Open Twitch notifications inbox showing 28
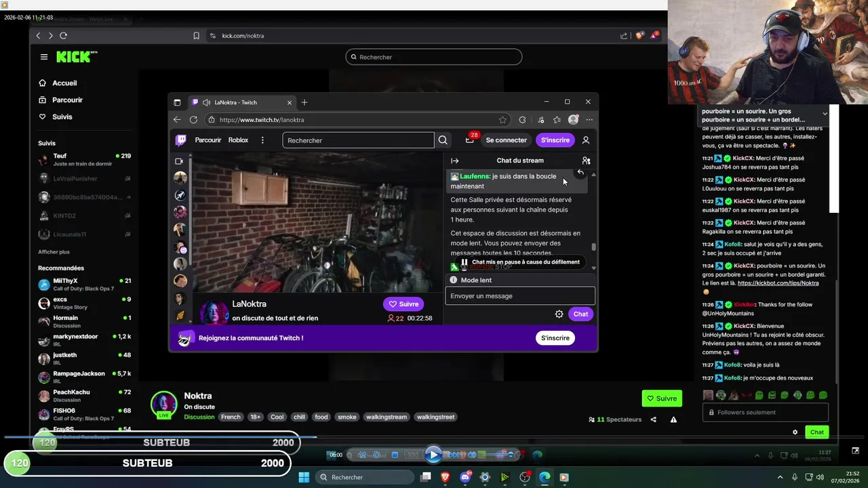Viewport: 868px width, 488px height. 471,139
